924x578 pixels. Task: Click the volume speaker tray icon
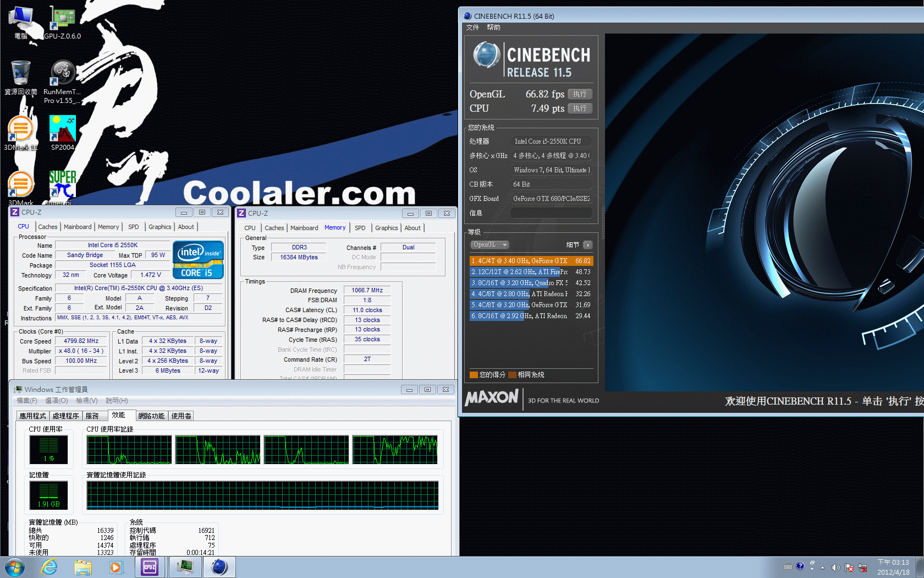click(x=835, y=568)
